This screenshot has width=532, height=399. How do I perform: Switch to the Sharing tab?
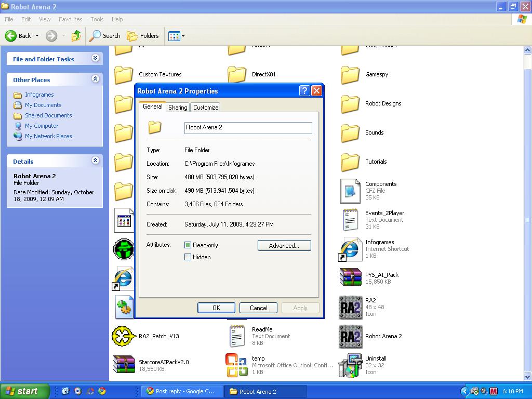(x=178, y=108)
